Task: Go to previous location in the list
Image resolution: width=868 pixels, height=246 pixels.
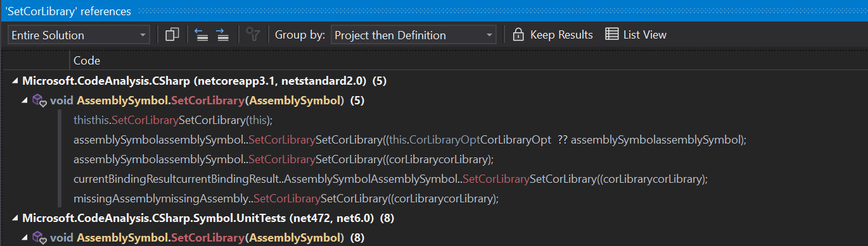Action: [x=201, y=35]
